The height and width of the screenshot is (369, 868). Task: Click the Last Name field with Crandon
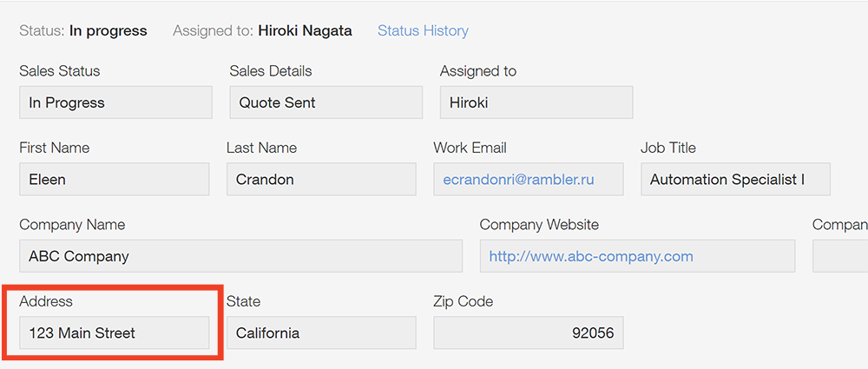coord(321,180)
